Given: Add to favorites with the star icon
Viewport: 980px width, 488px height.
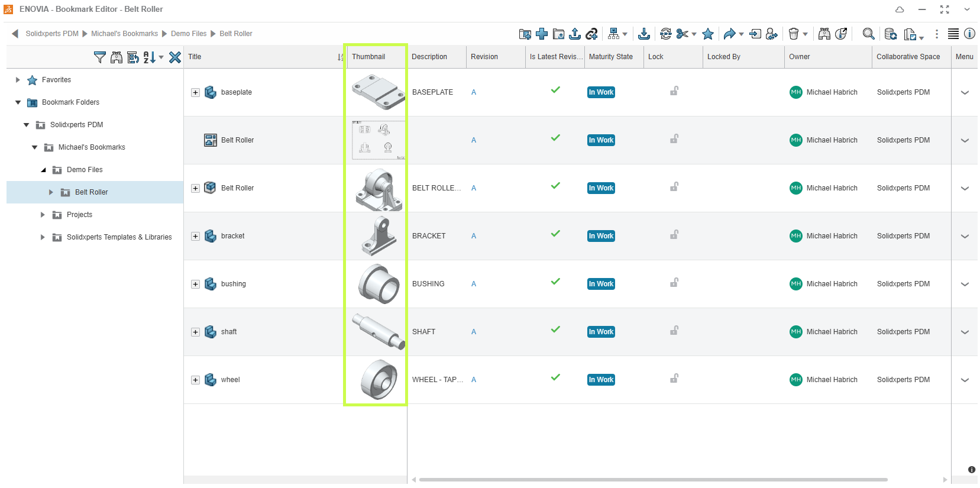Looking at the screenshot, I should pyautogui.click(x=708, y=34).
